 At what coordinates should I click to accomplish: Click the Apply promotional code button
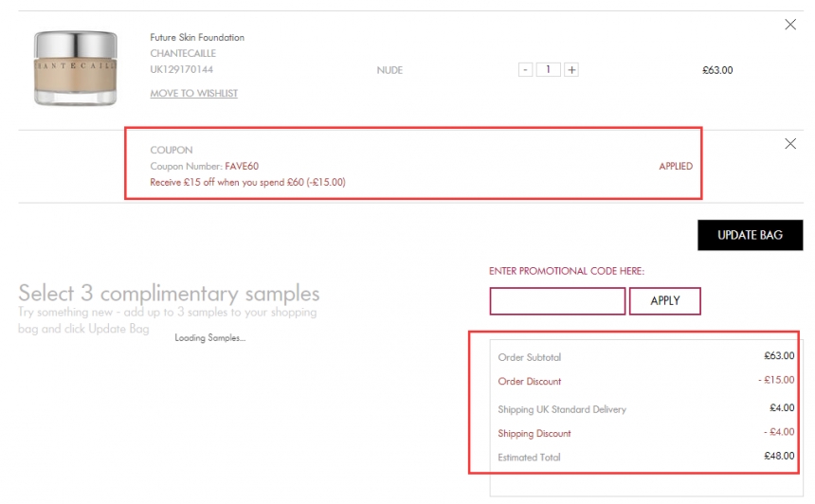point(664,301)
